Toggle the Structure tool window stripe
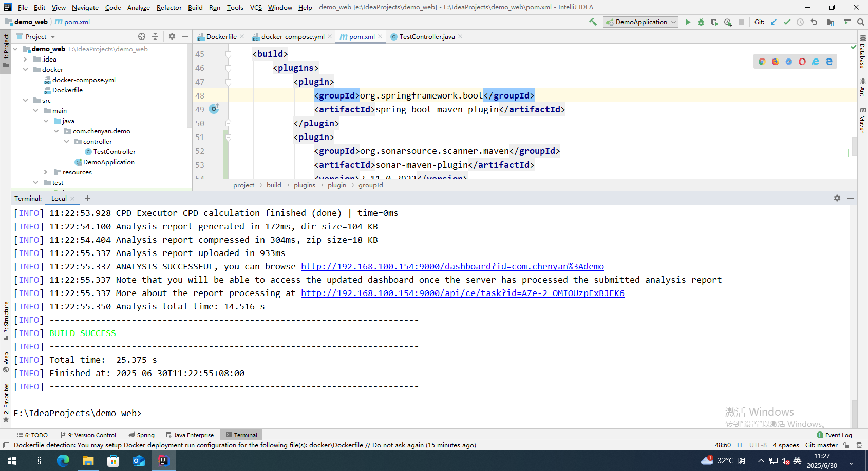 [x=6, y=321]
